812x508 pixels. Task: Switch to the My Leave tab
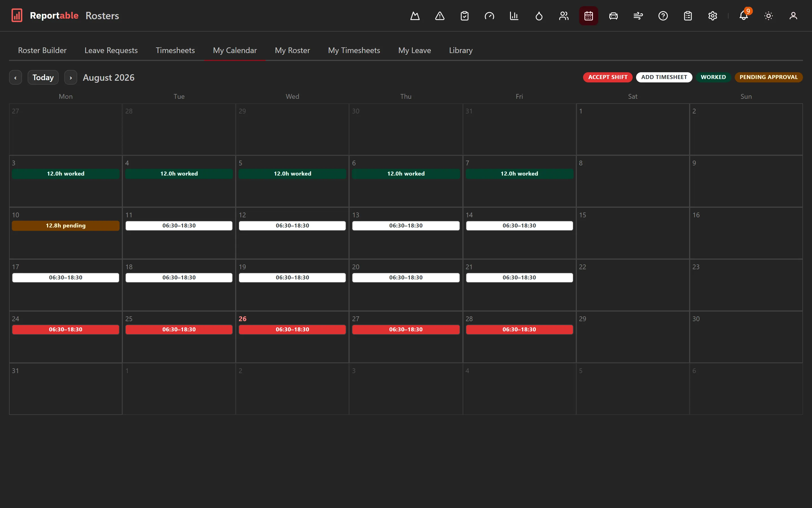pyautogui.click(x=414, y=51)
